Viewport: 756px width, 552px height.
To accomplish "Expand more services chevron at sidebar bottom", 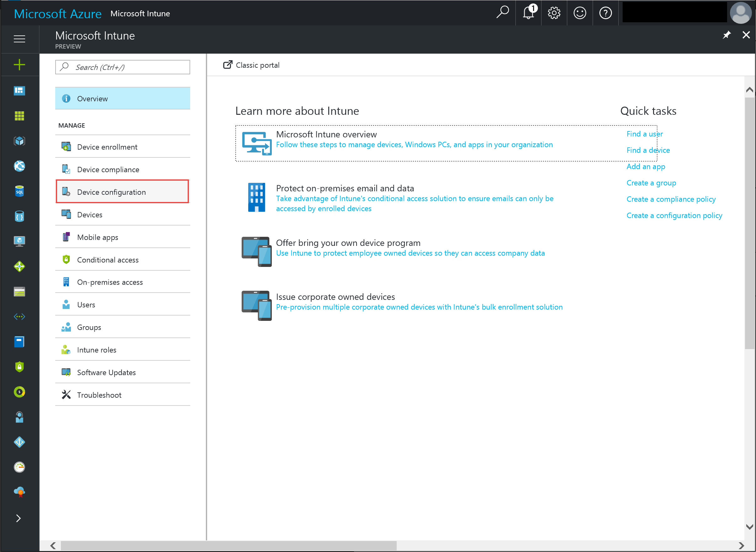I will point(19,518).
